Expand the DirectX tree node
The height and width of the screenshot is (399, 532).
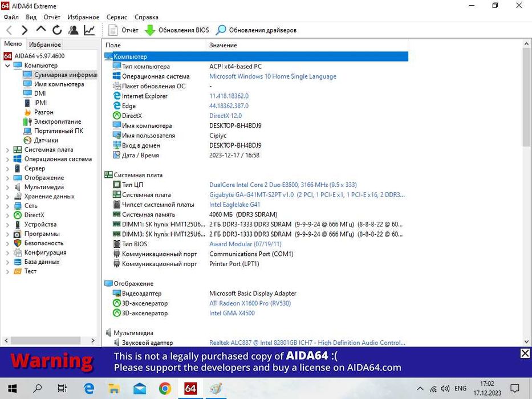click(7, 215)
